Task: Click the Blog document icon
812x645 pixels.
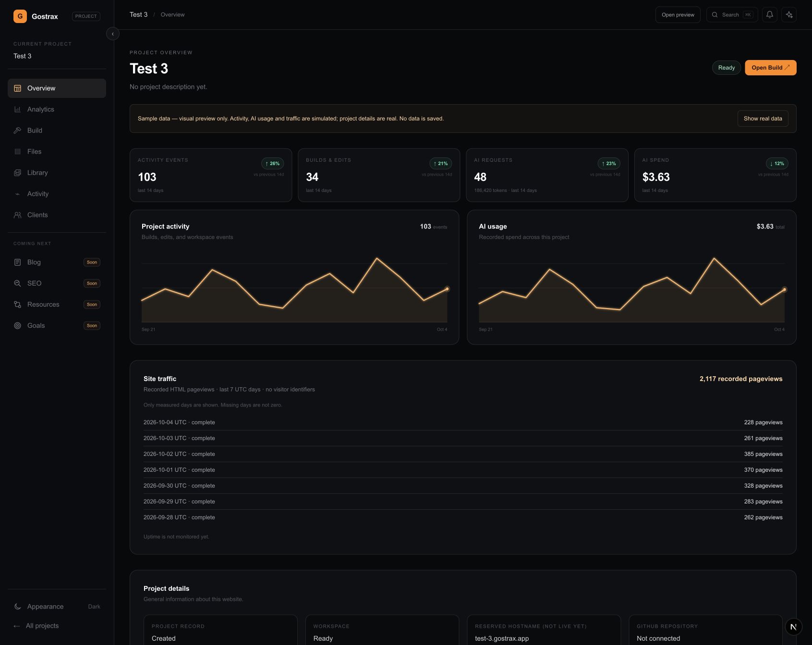Action: 17,262
